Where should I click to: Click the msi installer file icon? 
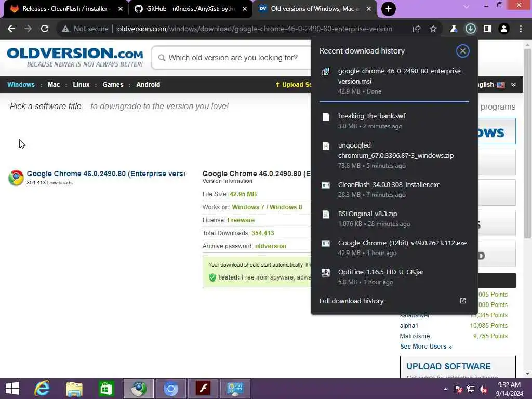tap(326, 72)
